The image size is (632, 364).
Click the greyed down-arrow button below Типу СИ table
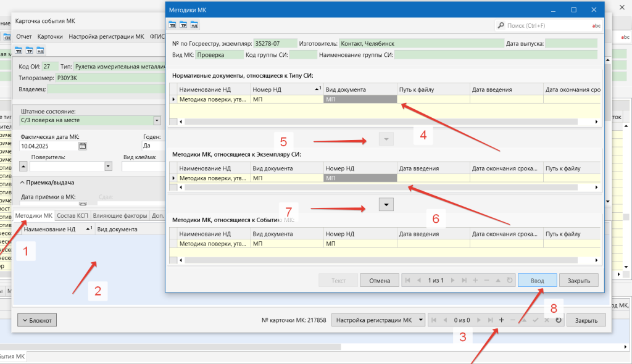[x=386, y=139]
